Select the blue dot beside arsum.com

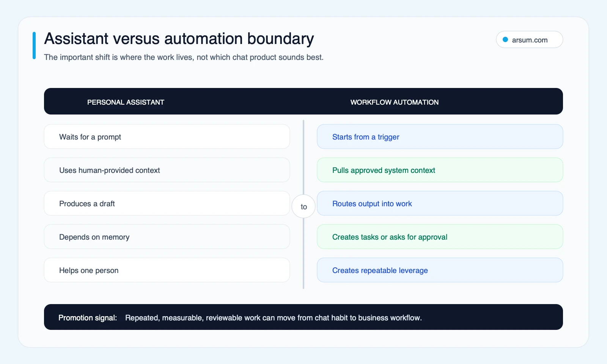click(505, 39)
